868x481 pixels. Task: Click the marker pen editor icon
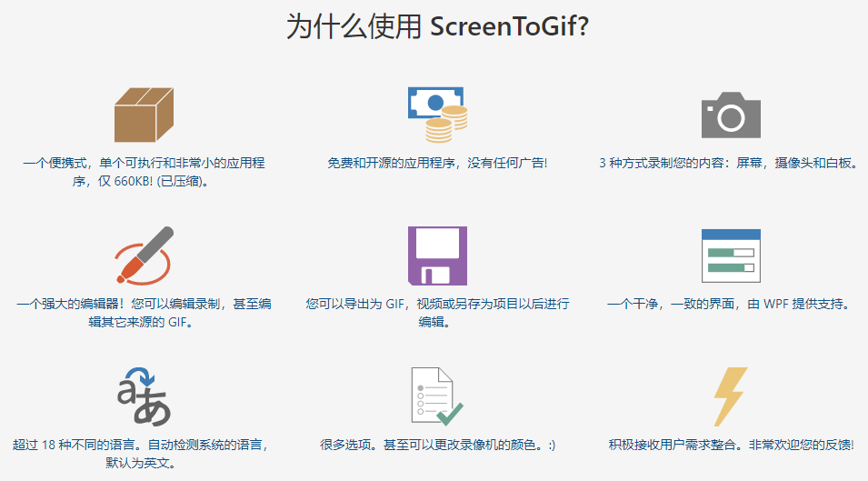point(144,256)
